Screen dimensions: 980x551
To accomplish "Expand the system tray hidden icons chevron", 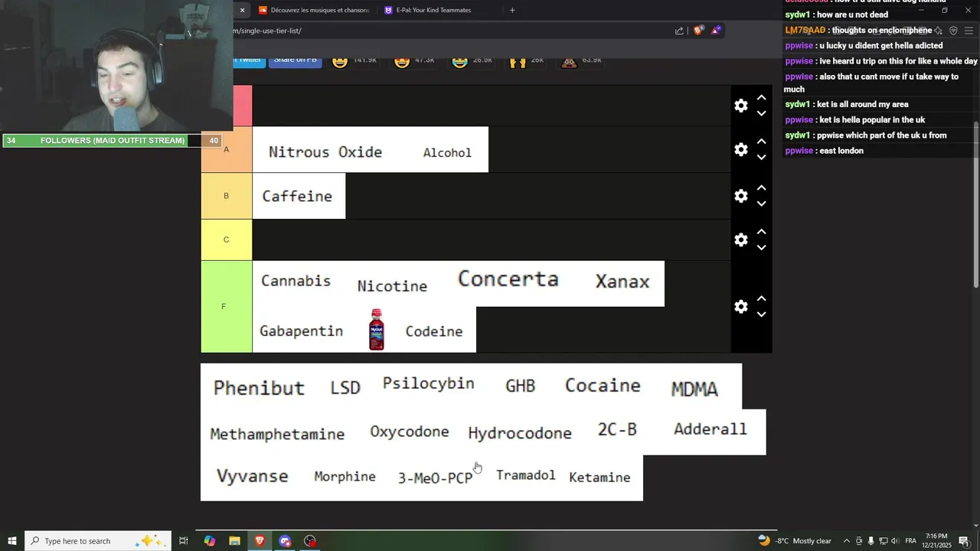I will [x=846, y=541].
